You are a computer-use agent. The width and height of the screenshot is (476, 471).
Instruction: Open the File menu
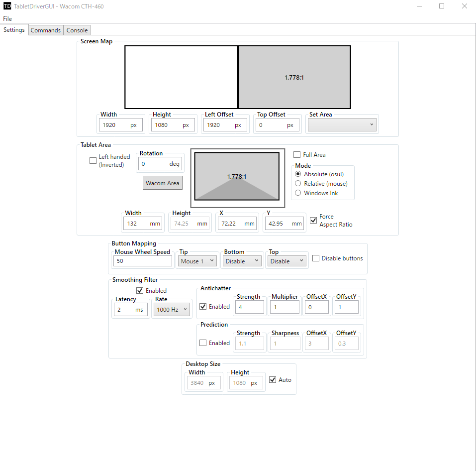(7, 19)
